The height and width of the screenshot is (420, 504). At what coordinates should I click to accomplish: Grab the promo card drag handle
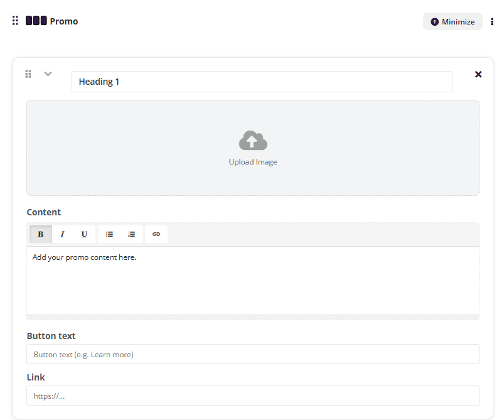coord(28,74)
